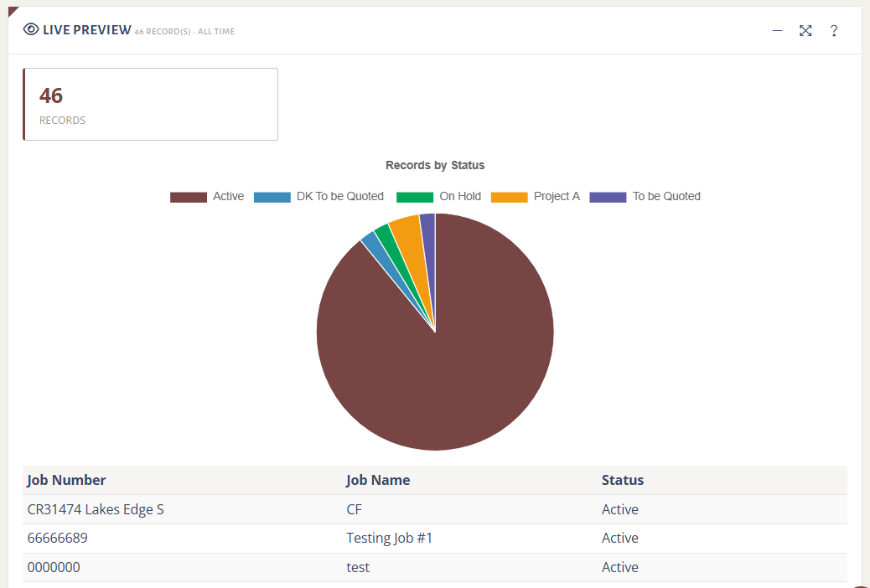Toggle DK To be Quoted legend item
This screenshot has height=588, width=870.
[x=318, y=196]
